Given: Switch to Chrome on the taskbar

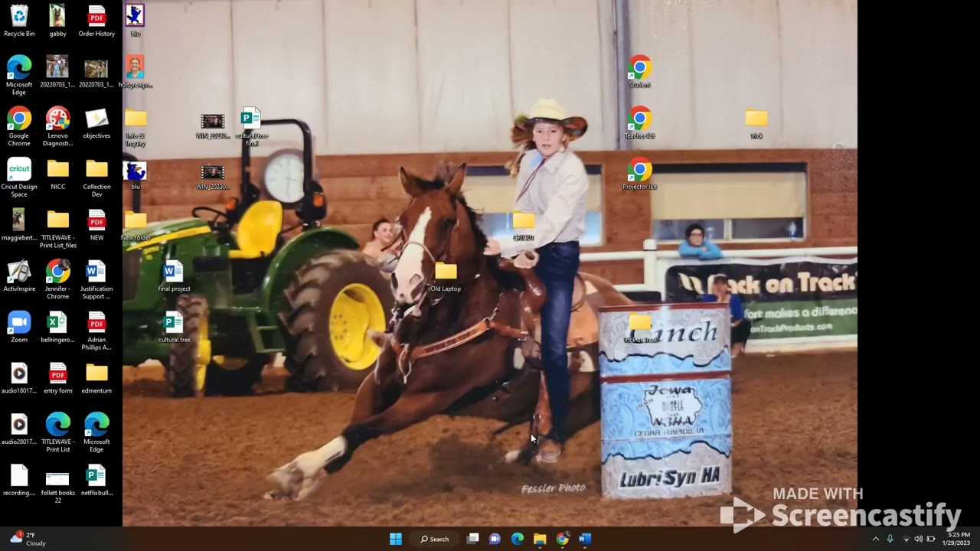Looking at the screenshot, I should pos(563,539).
